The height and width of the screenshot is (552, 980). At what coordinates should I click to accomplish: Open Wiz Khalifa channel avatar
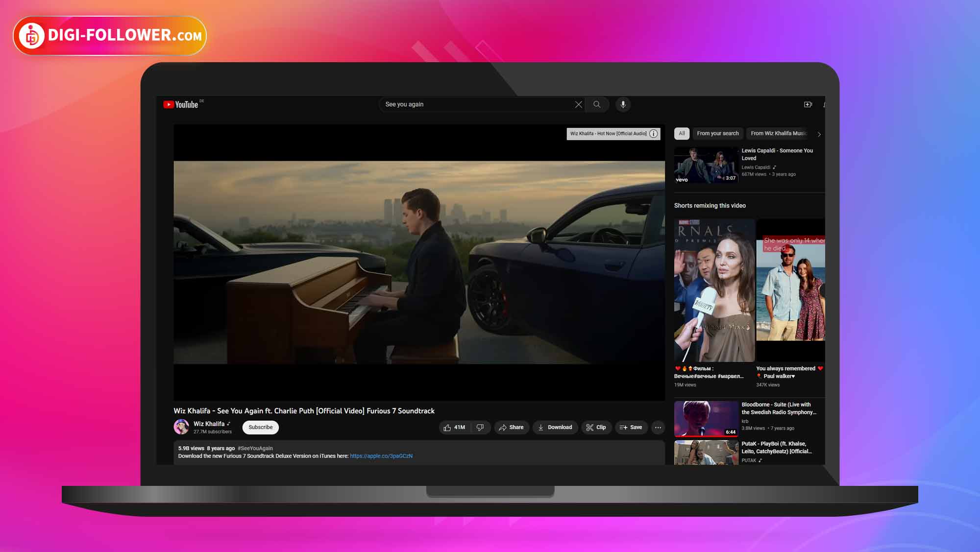[181, 427]
